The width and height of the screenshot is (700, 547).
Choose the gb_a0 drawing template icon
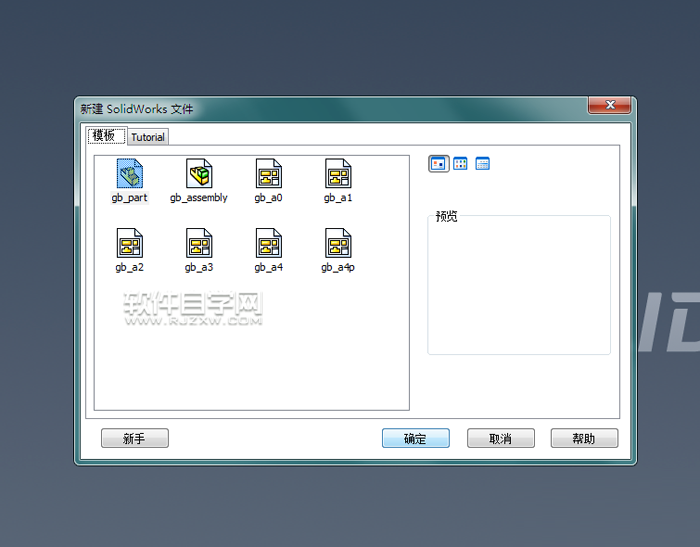[269, 173]
